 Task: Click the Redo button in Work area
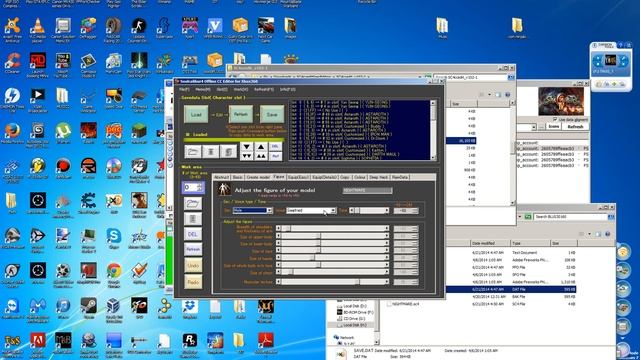point(193,282)
